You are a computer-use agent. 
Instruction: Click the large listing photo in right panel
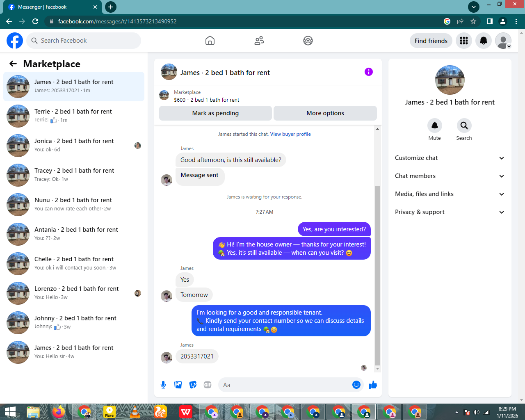450,80
